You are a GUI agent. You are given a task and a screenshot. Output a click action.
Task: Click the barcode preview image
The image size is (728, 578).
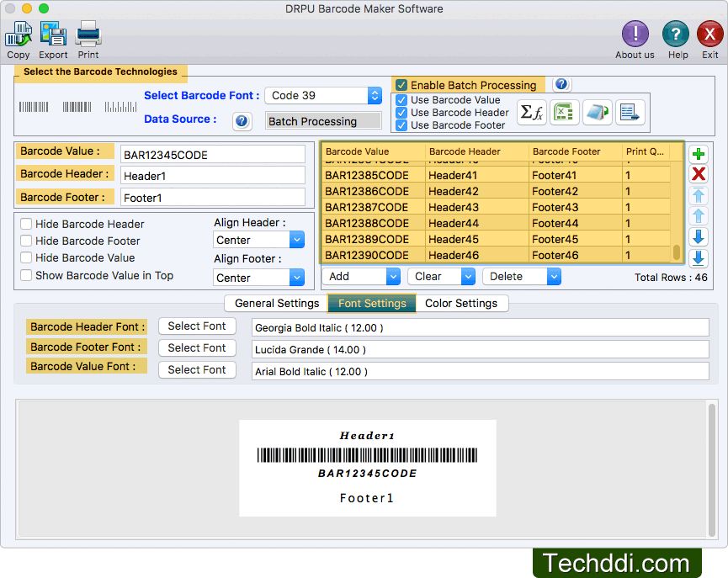(x=367, y=468)
